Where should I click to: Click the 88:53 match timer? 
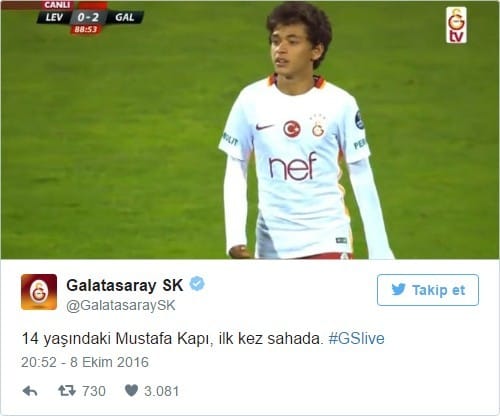pos(86,29)
